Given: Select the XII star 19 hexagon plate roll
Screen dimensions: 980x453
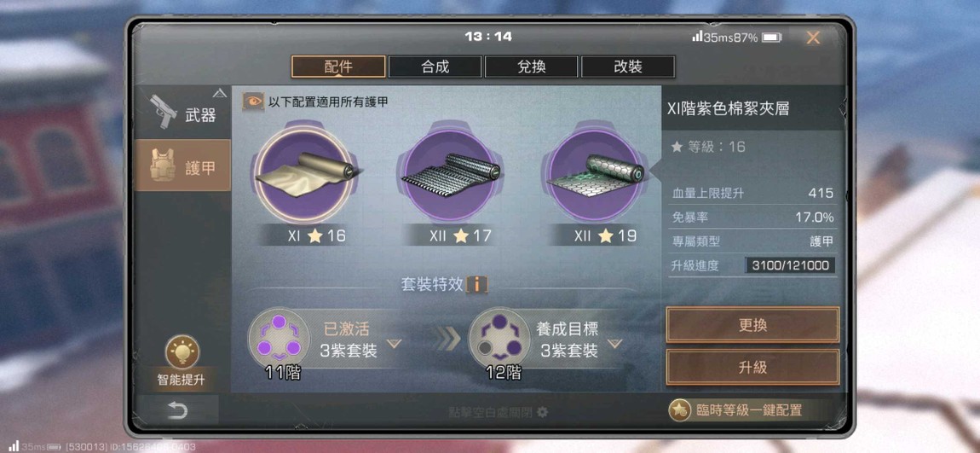Looking at the screenshot, I should (x=594, y=175).
